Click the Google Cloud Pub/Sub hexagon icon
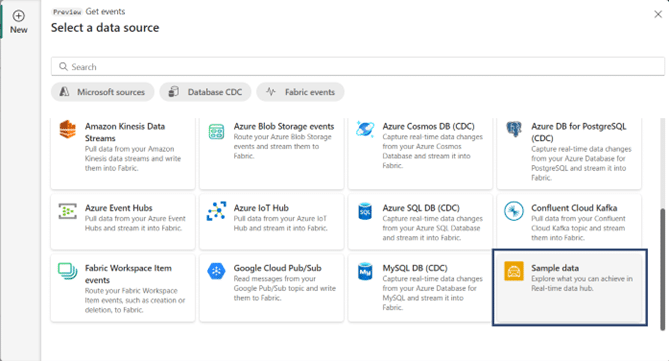669x361 pixels. (216, 271)
